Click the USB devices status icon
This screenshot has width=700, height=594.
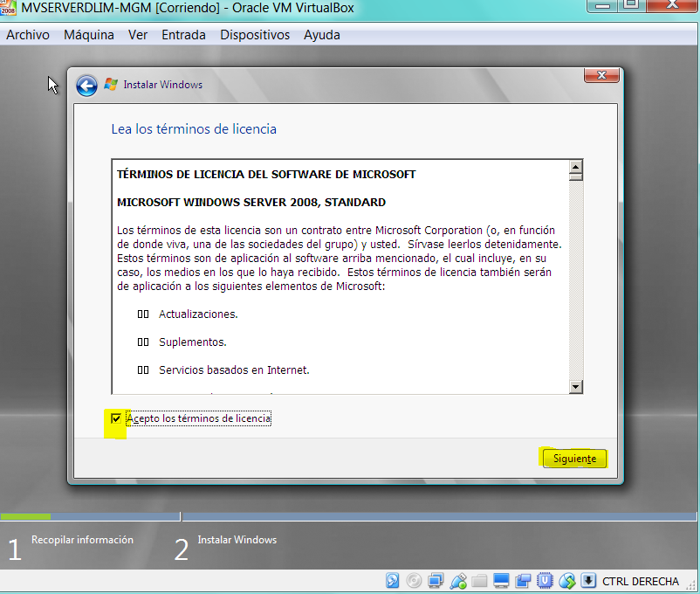point(457,580)
